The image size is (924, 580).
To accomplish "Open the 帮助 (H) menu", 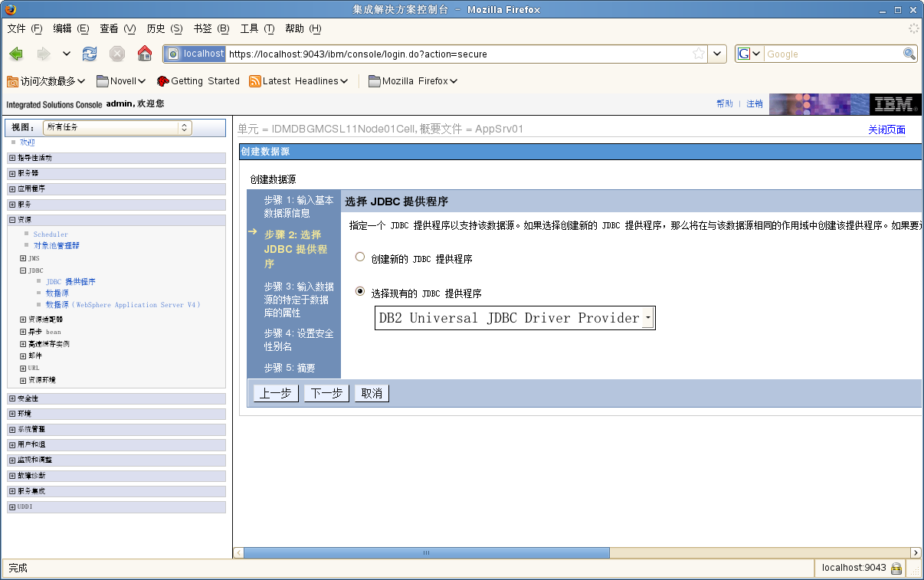I will click(303, 28).
